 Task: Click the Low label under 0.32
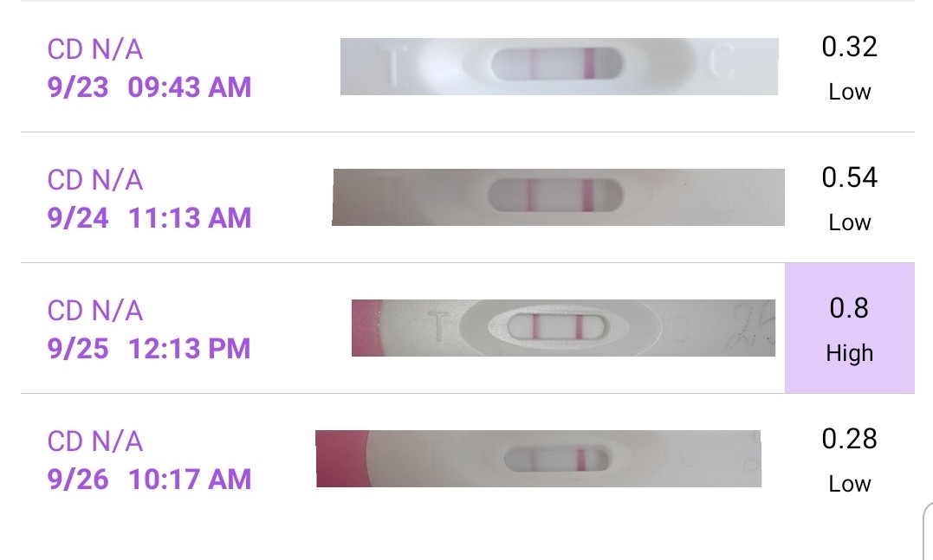pyautogui.click(x=849, y=92)
